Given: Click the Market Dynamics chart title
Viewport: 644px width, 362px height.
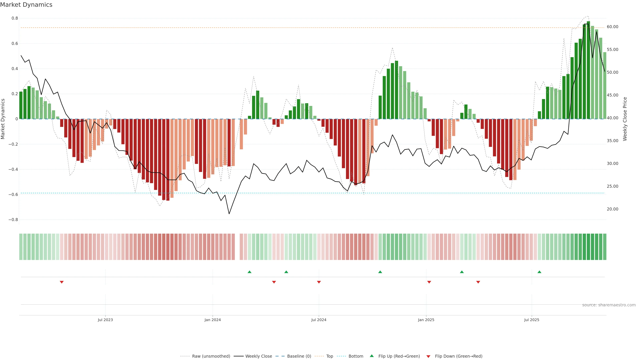Looking at the screenshot, I should 26,5.
